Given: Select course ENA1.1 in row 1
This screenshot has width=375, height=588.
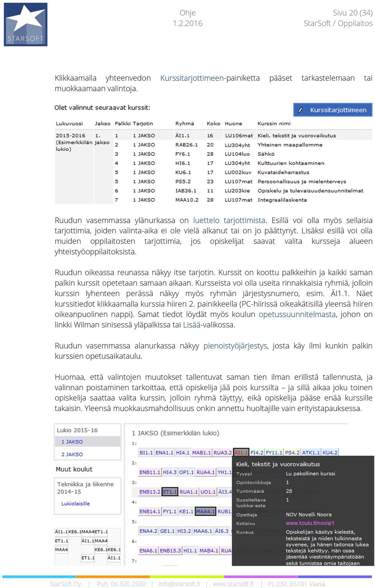Looking at the screenshot, I should pos(164,453).
